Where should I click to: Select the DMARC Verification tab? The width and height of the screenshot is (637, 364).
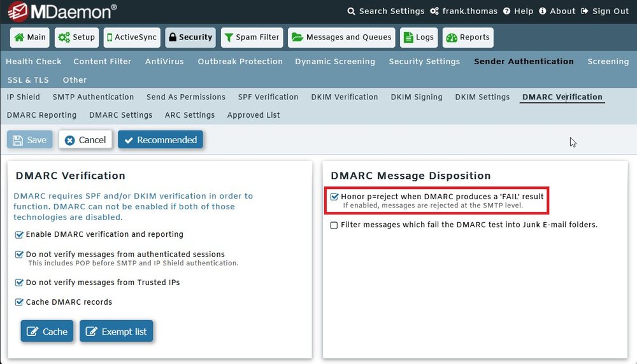click(x=562, y=97)
